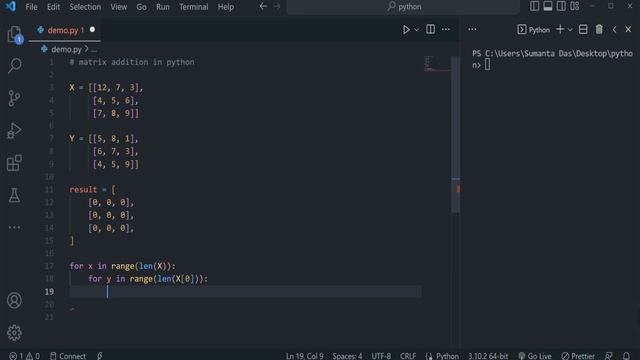
Task: Open editor More Actions ellipsis
Action: [446, 29]
